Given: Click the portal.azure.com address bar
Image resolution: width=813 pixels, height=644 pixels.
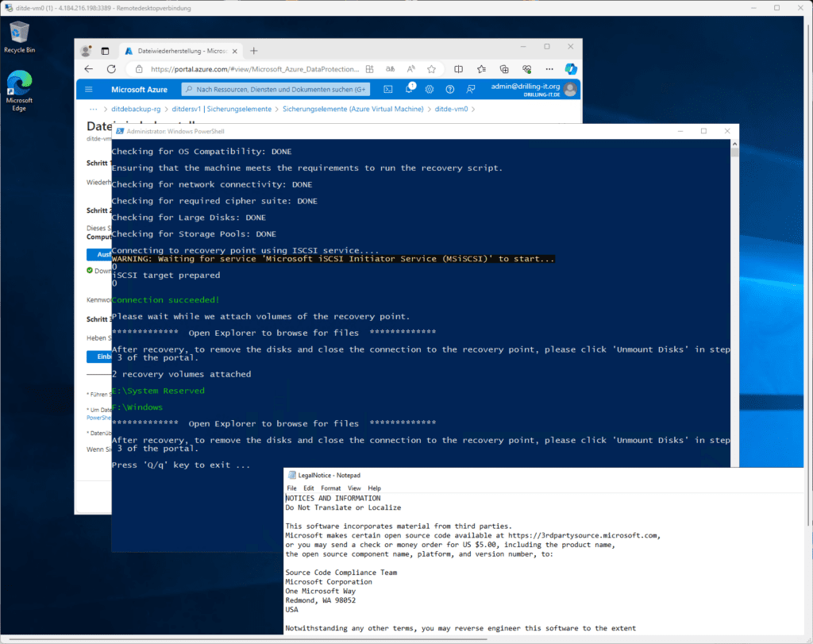Looking at the screenshot, I should [254, 69].
